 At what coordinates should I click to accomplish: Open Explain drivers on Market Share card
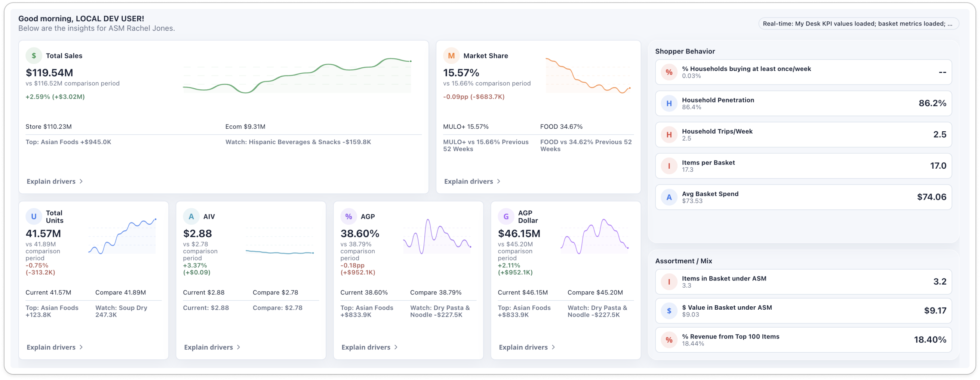click(x=472, y=181)
